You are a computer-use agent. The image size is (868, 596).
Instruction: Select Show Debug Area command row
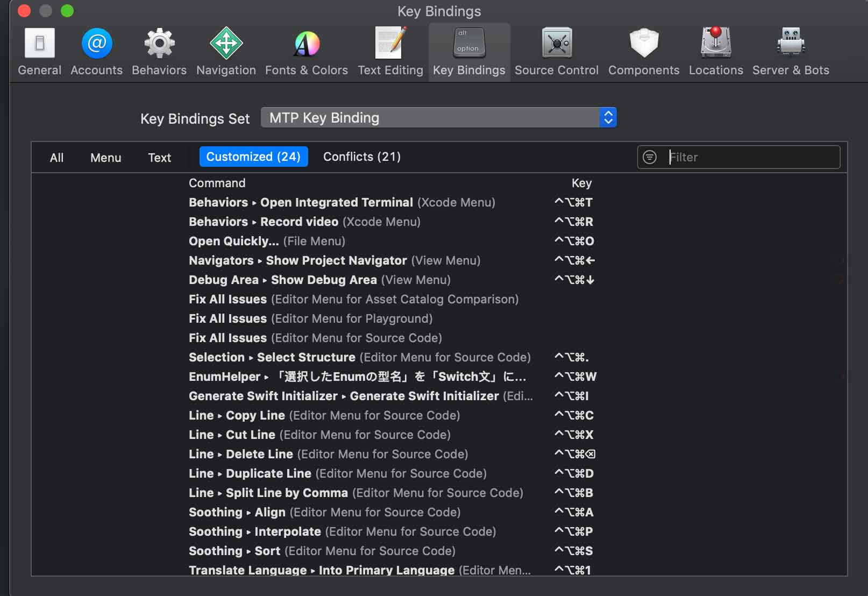pos(439,280)
